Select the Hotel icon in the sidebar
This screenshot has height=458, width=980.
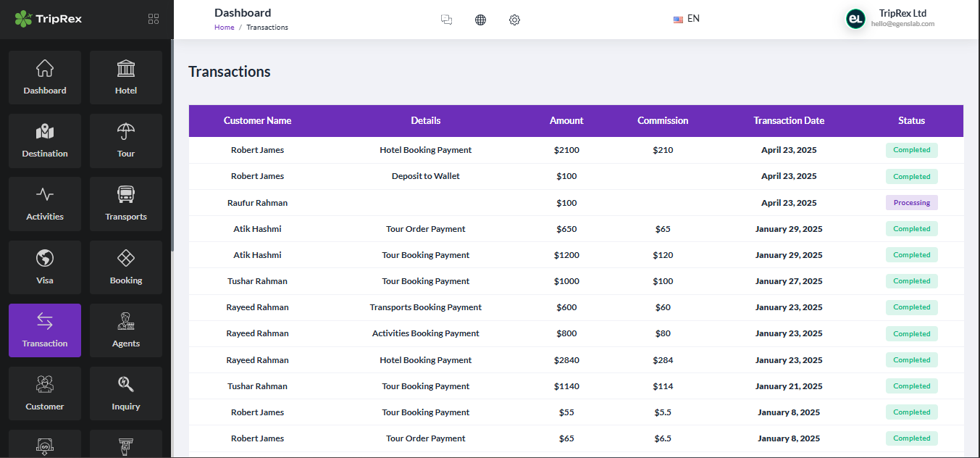(x=125, y=77)
